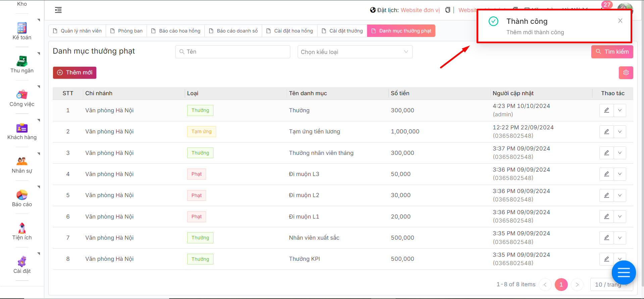The image size is (644, 299).
Task: Click the Tìm kiếm search button
Action: click(x=612, y=52)
